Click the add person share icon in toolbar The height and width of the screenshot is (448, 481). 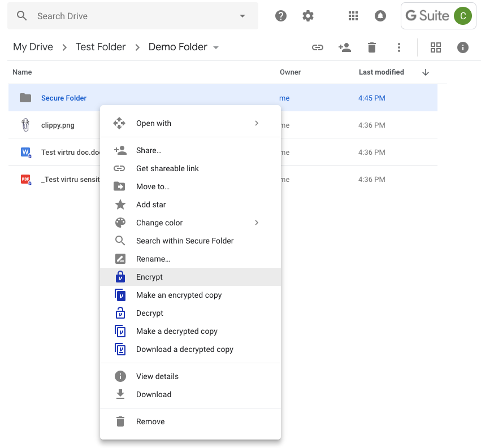tap(344, 47)
